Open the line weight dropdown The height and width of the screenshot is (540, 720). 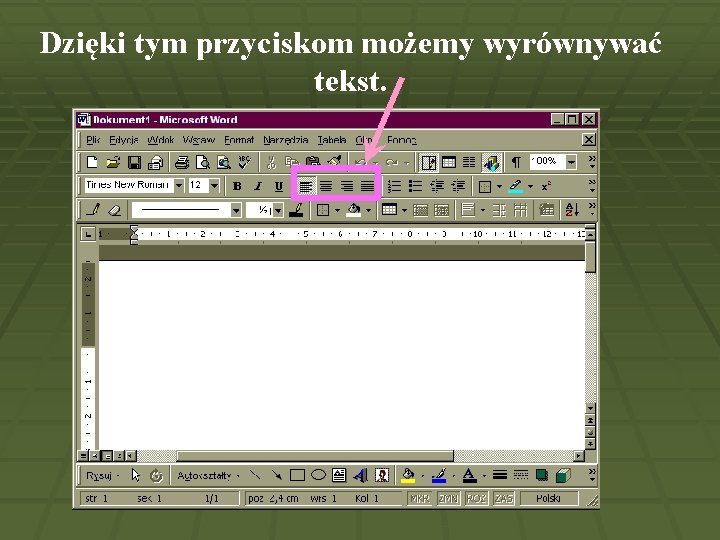pos(278,210)
